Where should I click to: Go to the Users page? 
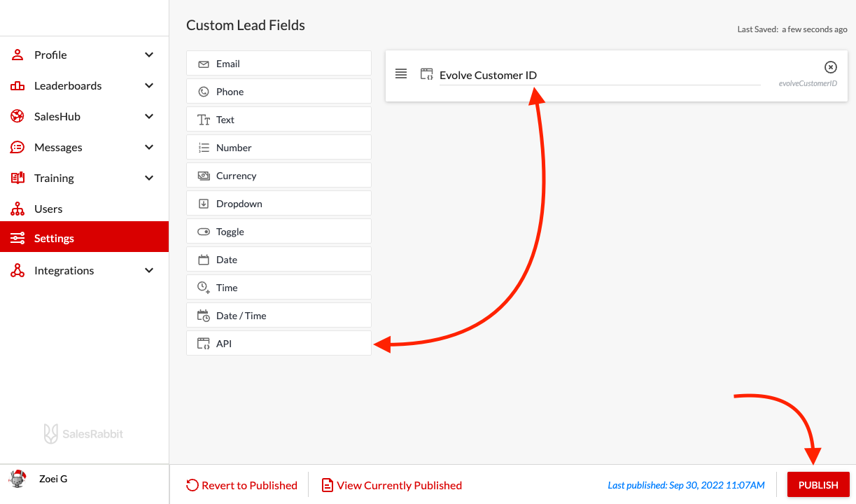point(84,209)
